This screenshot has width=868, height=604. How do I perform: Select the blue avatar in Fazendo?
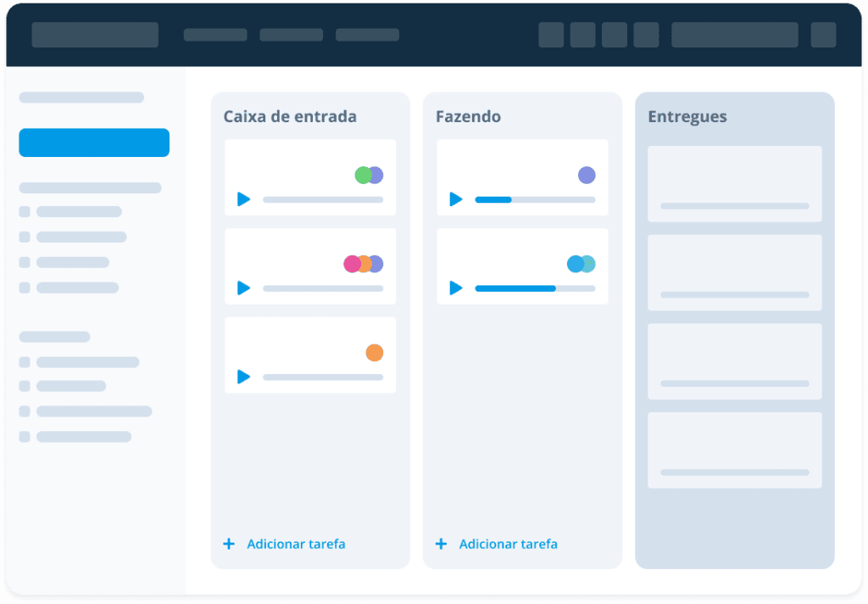click(x=576, y=264)
